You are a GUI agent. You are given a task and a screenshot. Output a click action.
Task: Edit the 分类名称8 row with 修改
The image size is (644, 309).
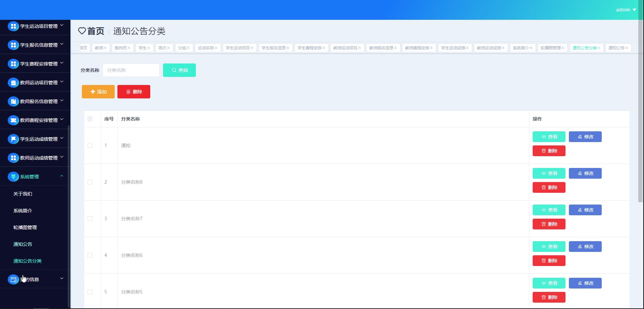point(585,173)
